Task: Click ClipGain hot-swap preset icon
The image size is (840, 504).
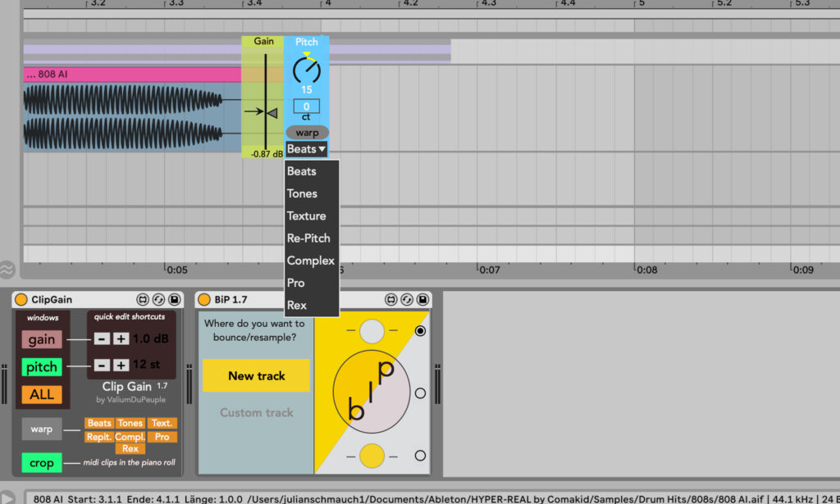Action: [158, 300]
